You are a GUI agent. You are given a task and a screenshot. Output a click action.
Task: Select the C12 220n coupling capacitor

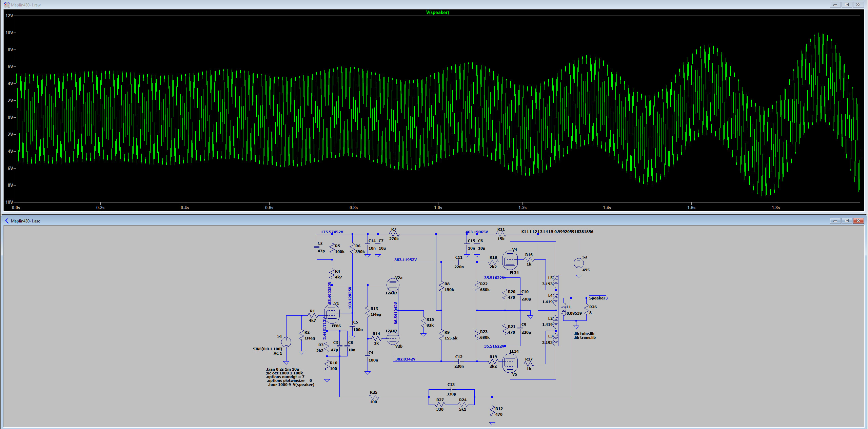point(459,362)
